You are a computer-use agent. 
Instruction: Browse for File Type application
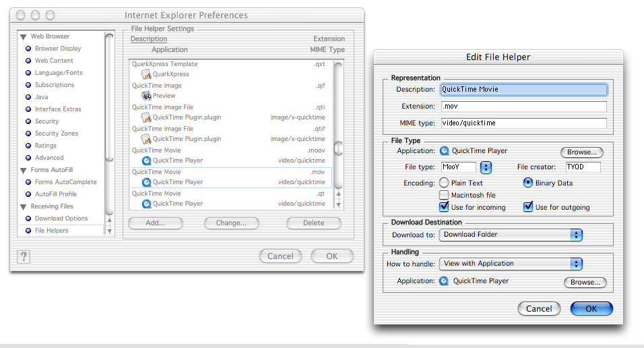pos(582,152)
